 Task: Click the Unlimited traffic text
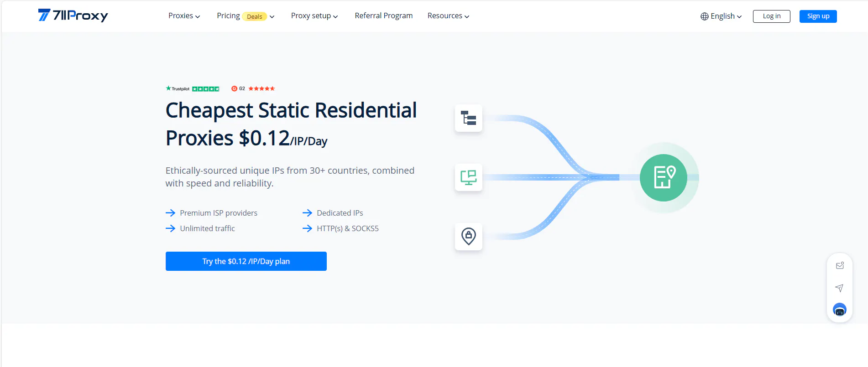[x=207, y=228]
